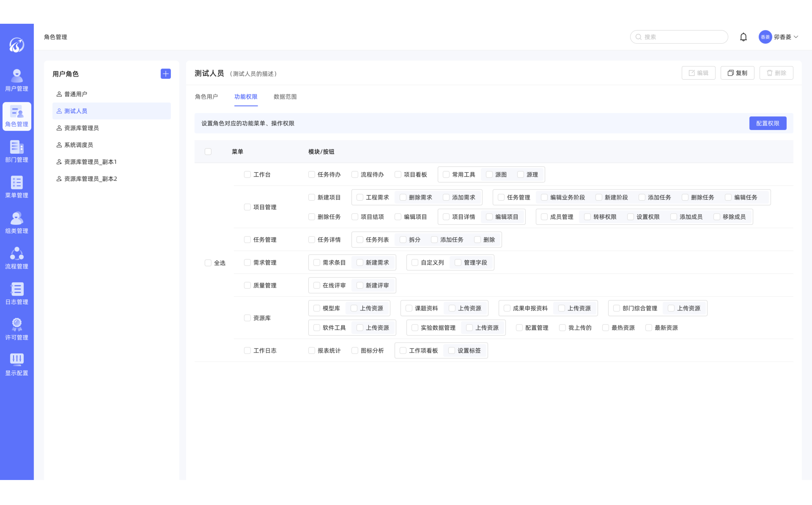Enable the 工程需求 permission

click(360, 197)
